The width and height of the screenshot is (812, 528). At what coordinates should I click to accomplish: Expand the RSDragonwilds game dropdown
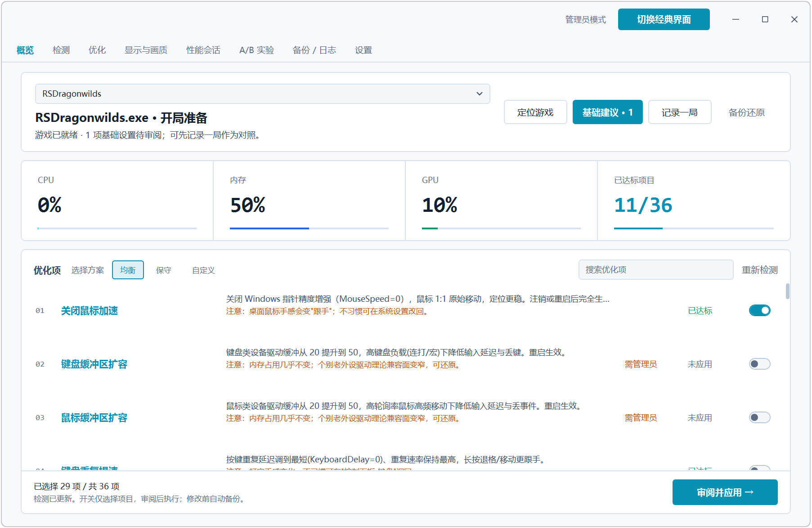(263, 94)
